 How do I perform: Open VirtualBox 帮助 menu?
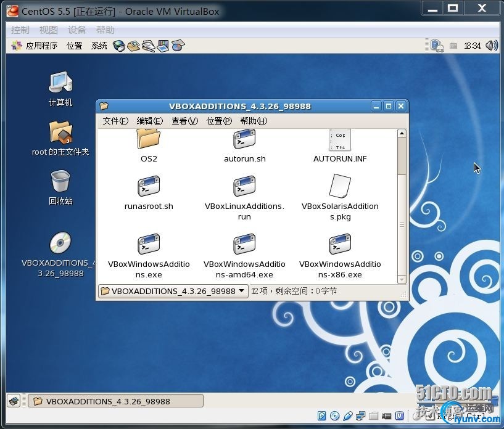tap(105, 30)
